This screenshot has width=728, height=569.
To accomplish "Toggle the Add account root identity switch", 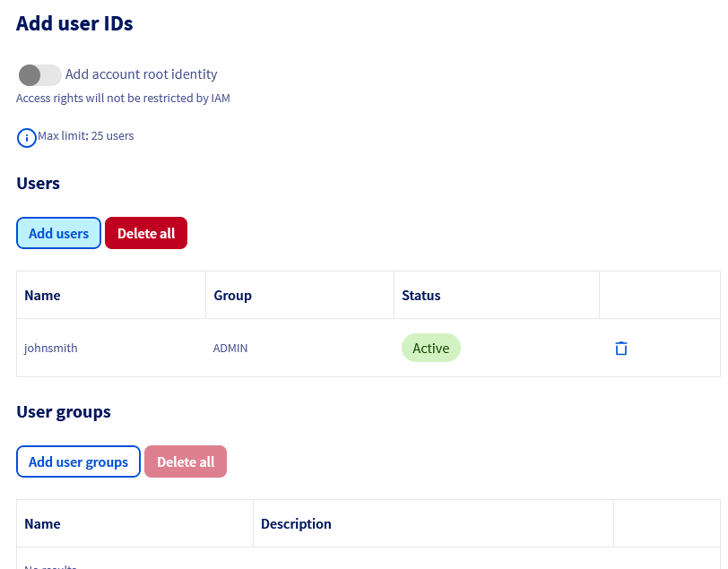I will pos(39,74).
